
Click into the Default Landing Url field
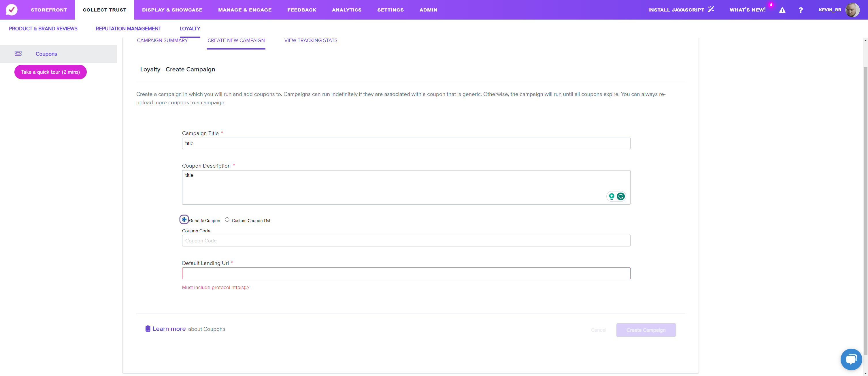(x=406, y=273)
